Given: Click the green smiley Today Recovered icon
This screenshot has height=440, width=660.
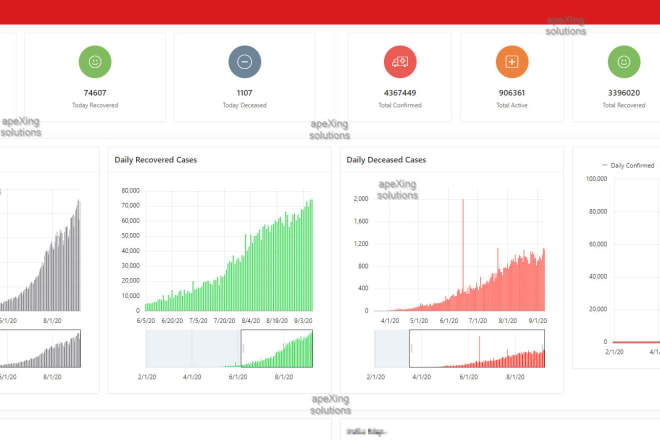Looking at the screenshot, I should pos(95,62).
